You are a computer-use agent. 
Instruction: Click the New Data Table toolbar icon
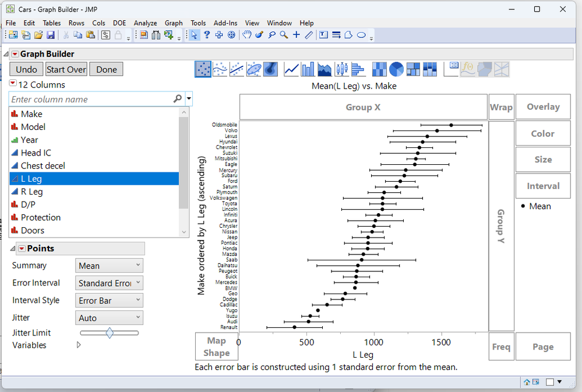(13, 36)
